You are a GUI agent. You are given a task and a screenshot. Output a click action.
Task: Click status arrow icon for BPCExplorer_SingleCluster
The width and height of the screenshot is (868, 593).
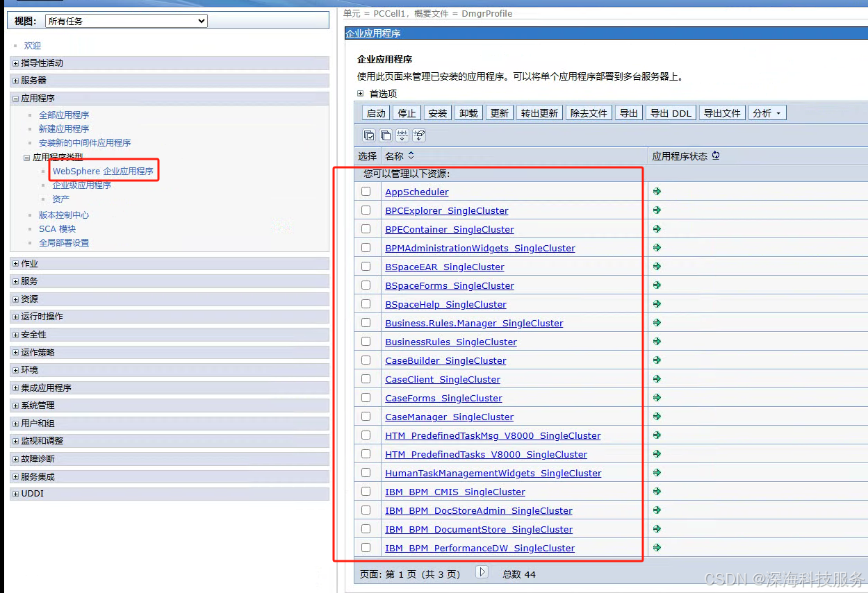point(657,210)
